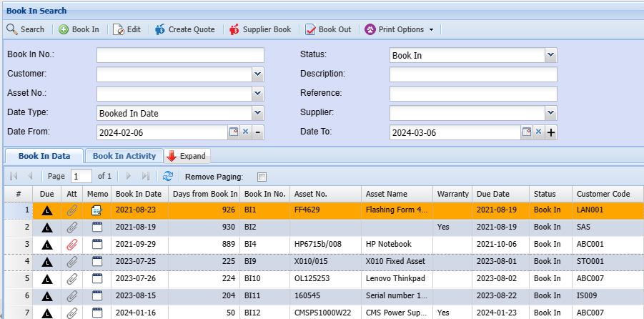The width and height of the screenshot is (644, 319).
Task: Open the memo icon on row BI1
Action: [x=96, y=210]
